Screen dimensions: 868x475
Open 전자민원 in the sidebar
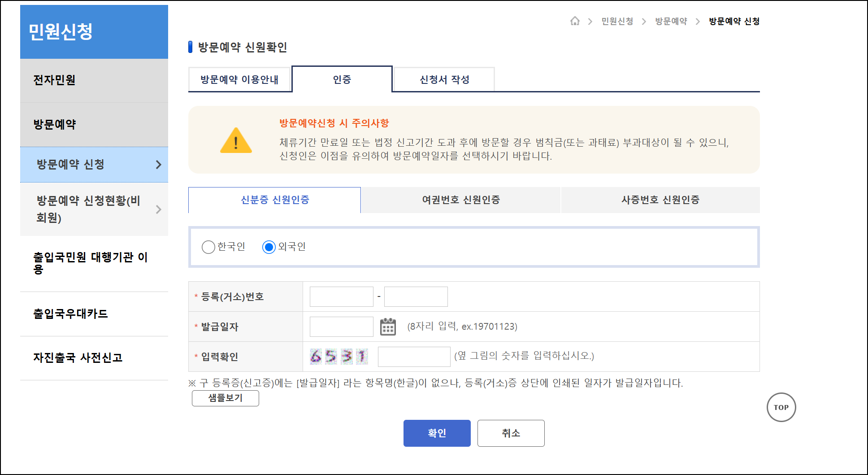coord(94,80)
